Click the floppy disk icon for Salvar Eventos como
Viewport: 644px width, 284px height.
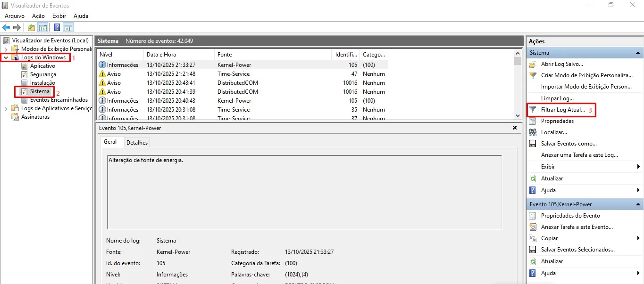(x=533, y=144)
